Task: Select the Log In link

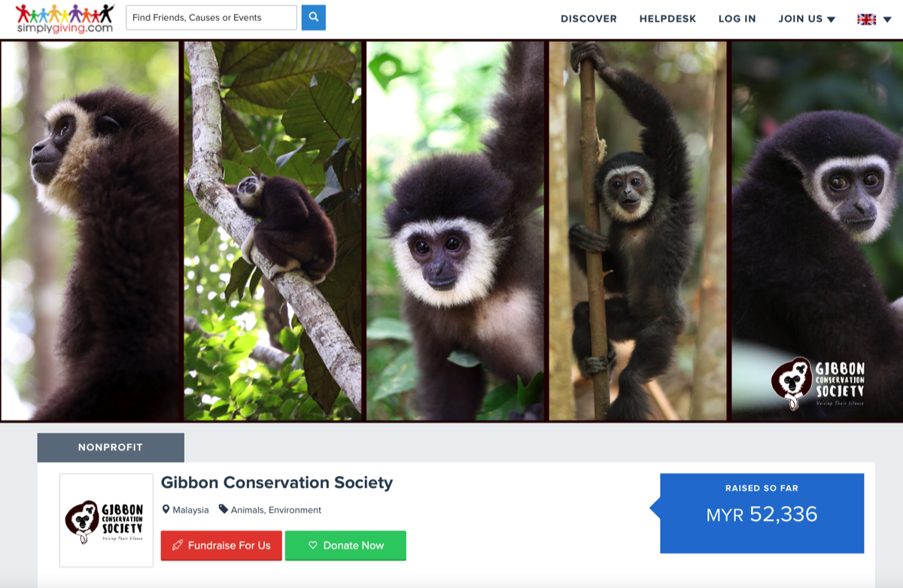Action: [737, 19]
